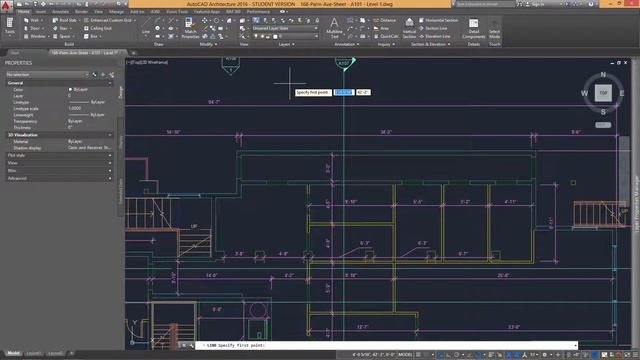Switch to the Start file tab
Screen dimensions: 640x360
point(15,53)
